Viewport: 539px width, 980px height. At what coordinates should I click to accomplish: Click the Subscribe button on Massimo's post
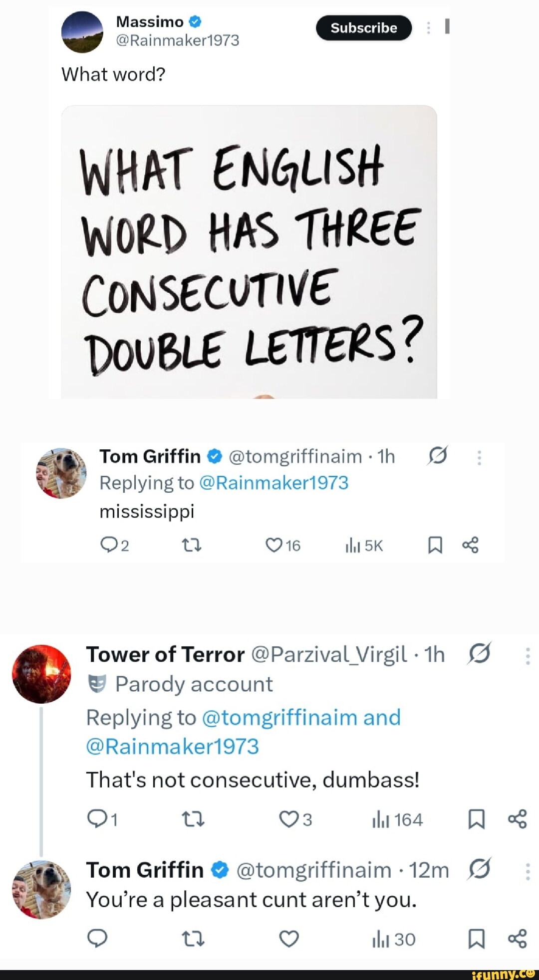coord(364,28)
